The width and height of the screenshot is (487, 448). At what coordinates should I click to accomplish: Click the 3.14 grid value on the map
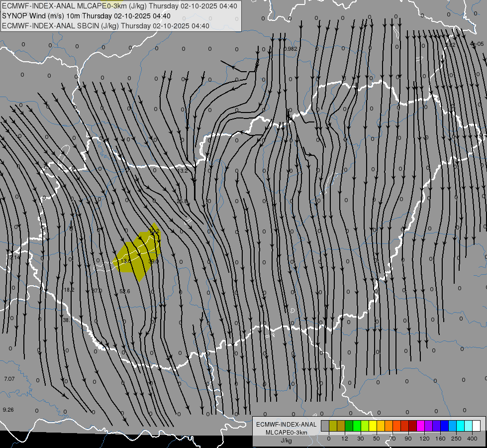[x=14, y=257]
